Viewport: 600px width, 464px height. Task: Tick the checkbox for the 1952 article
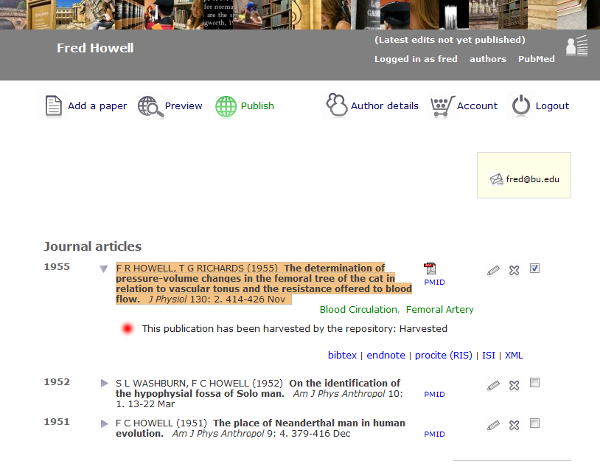[x=535, y=383]
